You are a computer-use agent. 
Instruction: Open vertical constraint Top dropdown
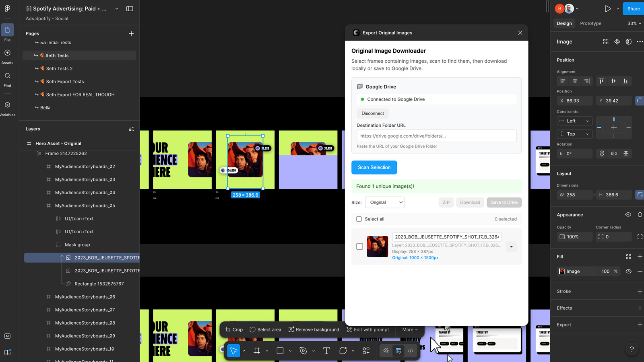[575, 134]
